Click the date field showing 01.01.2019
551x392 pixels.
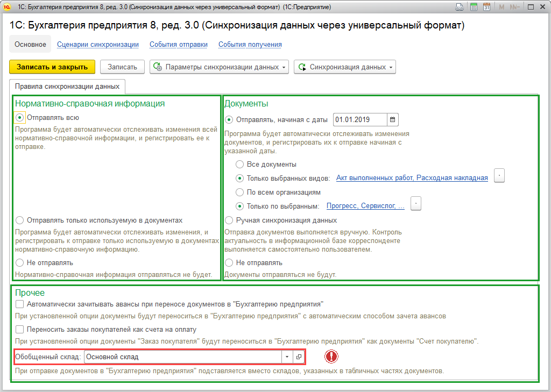(359, 119)
